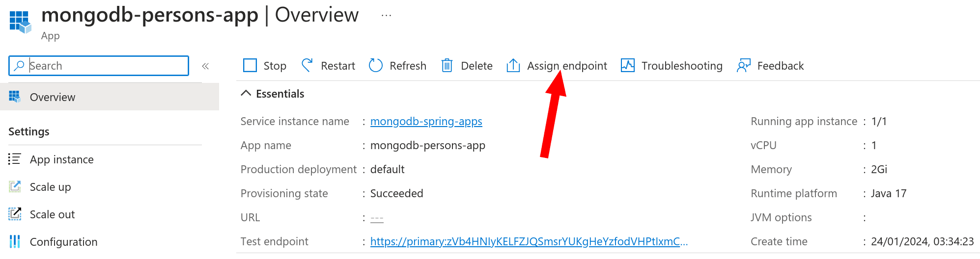
Task: Click the Refresh circular icon
Action: pyautogui.click(x=376, y=65)
